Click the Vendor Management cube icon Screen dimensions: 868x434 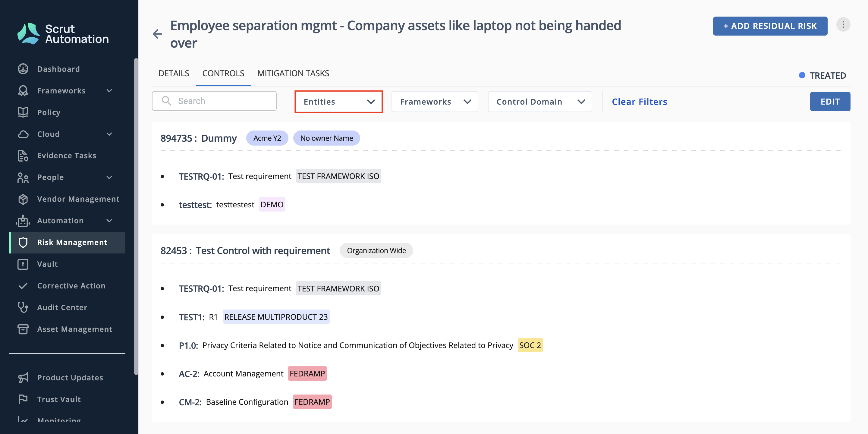coord(23,199)
